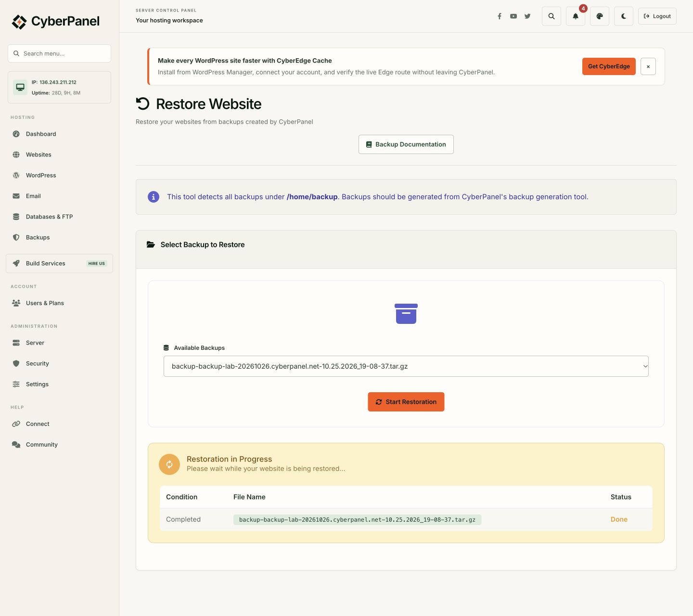Click the Restoration in Progress spinner icon

[169, 464]
